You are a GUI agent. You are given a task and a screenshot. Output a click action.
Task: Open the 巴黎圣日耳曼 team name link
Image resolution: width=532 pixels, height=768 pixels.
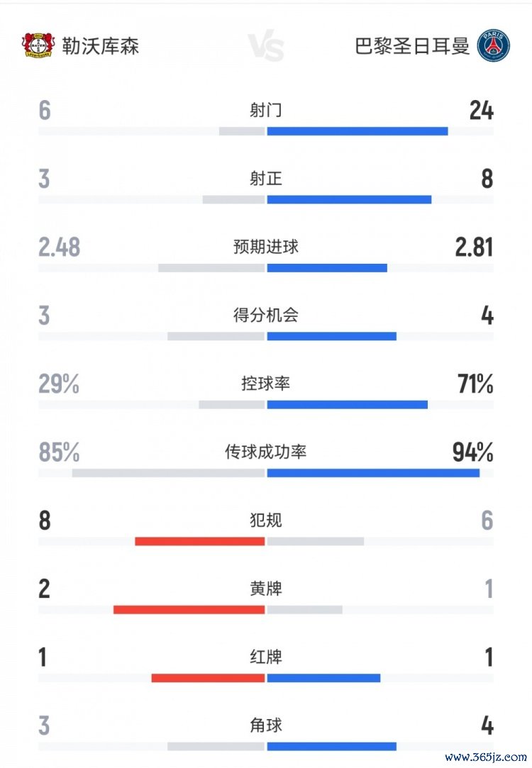point(412,46)
